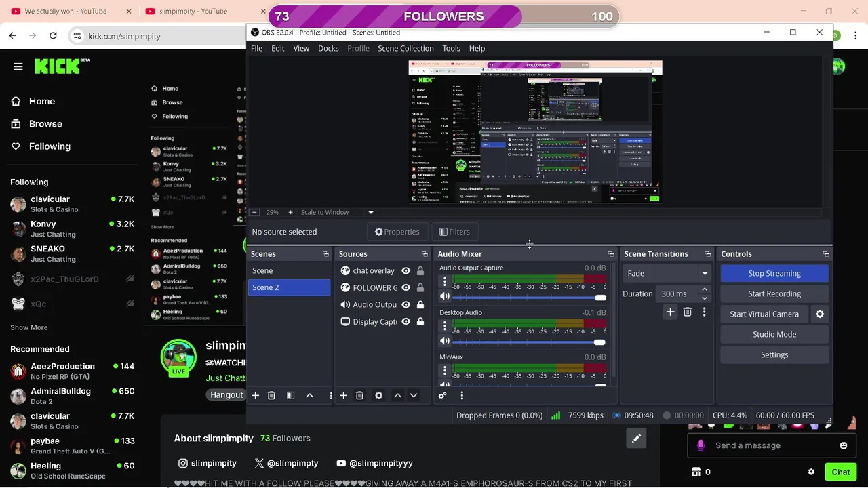The width and height of the screenshot is (868, 488).
Task: Delete selected source using trash icon
Action: (x=359, y=395)
